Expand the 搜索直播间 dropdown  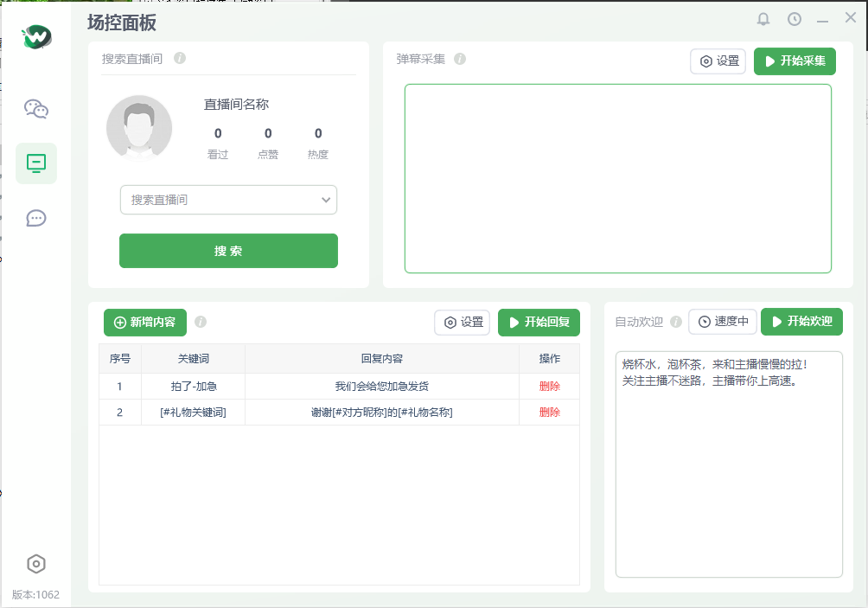coord(327,200)
